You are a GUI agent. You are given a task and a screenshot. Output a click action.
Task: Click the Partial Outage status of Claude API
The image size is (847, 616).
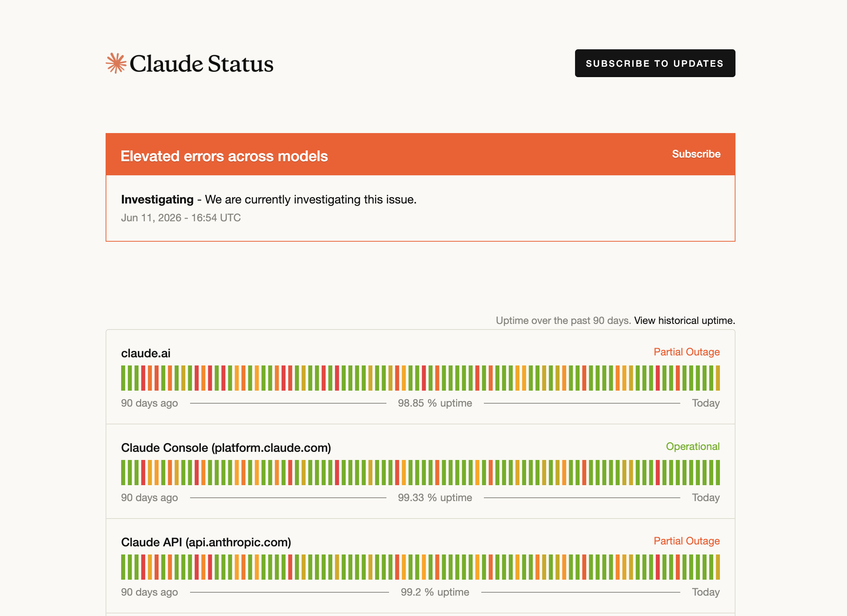687,541
